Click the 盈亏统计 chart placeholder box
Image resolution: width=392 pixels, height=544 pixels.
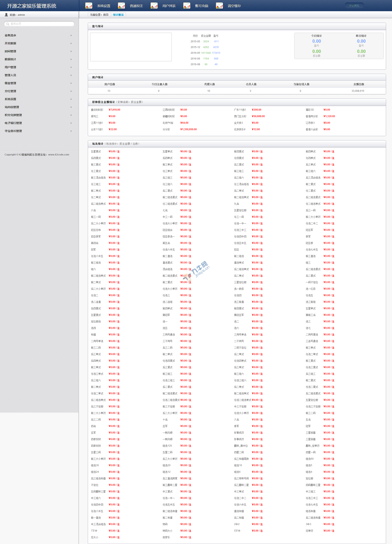pos(131,47)
